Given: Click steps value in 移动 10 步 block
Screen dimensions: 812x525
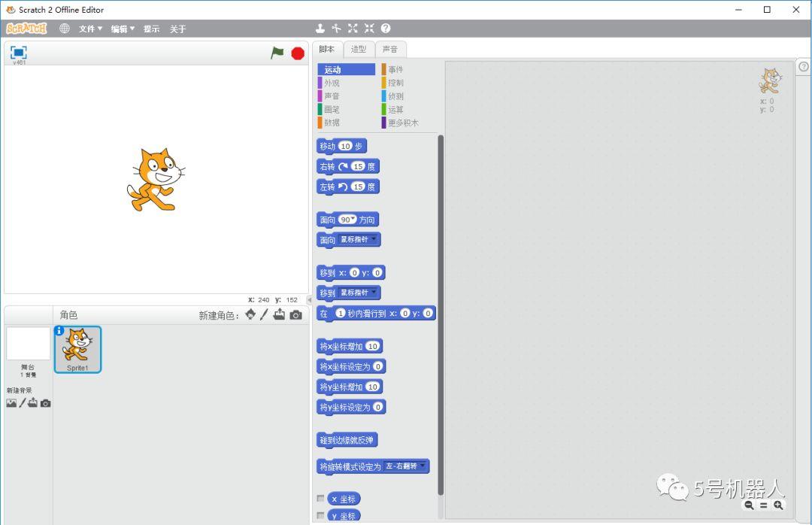Looking at the screenshot, I should [345, 146].
